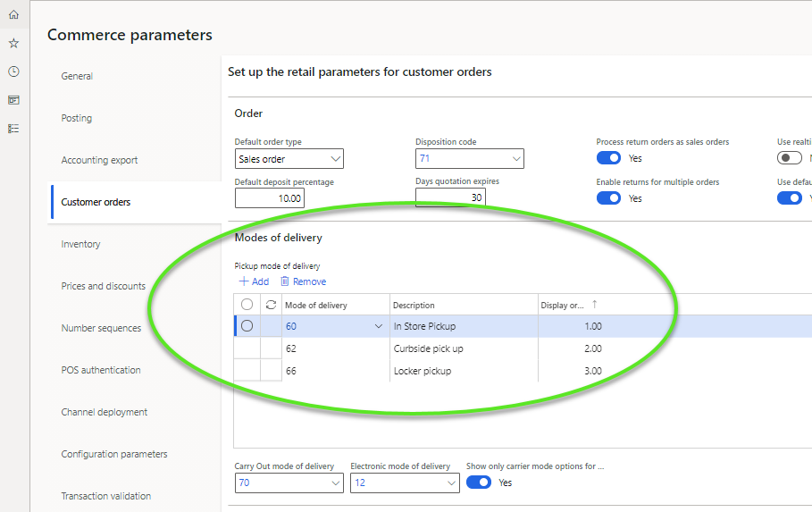Toggle Process return orders as sales orders
Image resolution: width=812 pixels, height=512 pixels.
608,158
